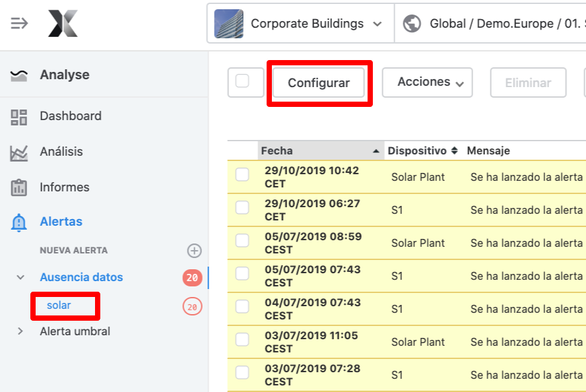Click date 05/07/2019 07:43 CEST
Image resolution: width=586 pixels, height=392 pixels.
point(312,276)
